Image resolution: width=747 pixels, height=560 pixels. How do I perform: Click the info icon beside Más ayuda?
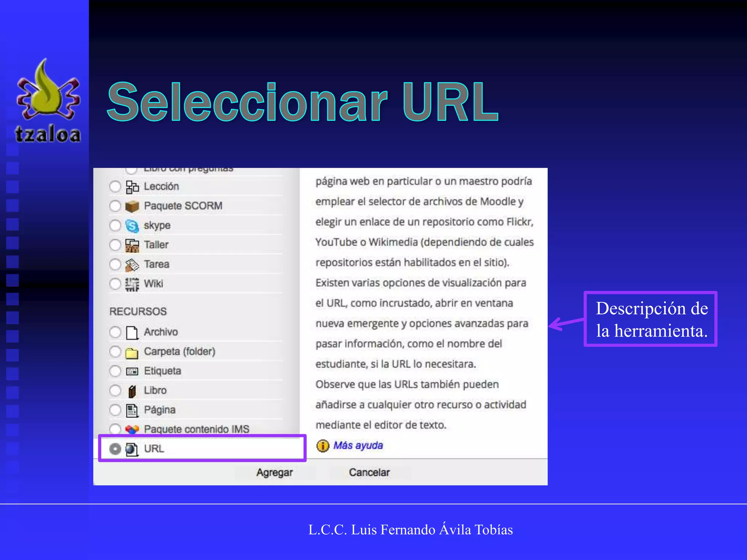(323, 446)
